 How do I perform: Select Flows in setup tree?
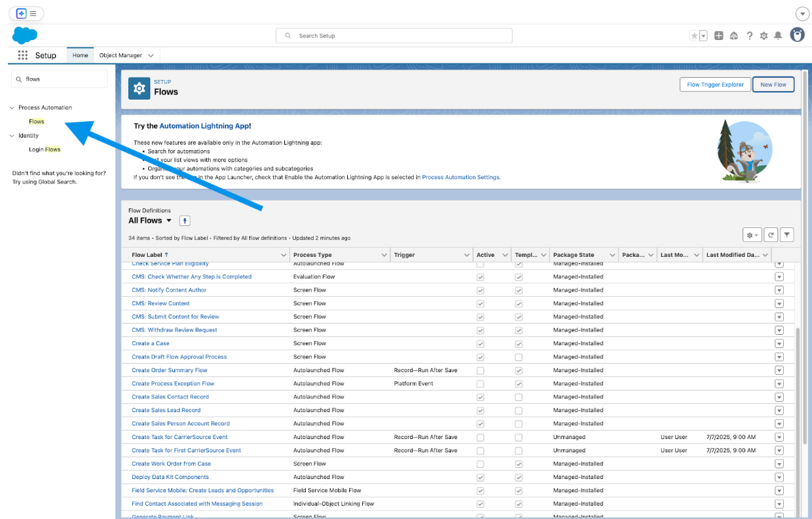(37, 121)
